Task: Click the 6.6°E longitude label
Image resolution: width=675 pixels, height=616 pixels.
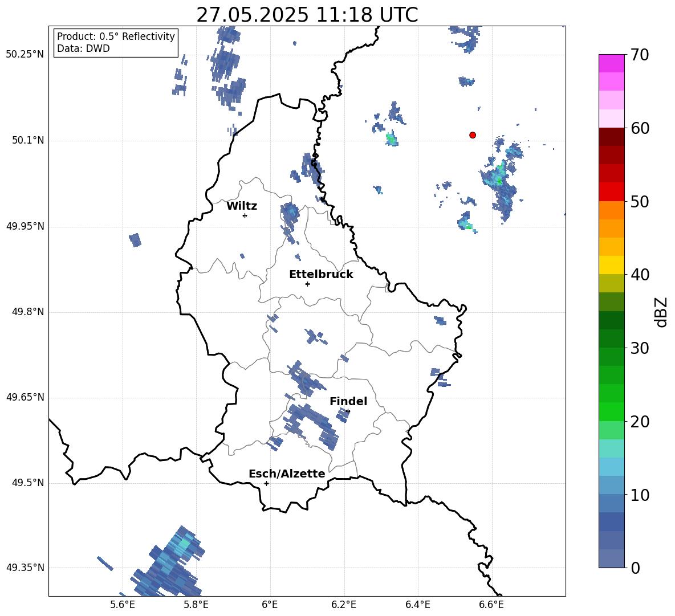Action: tap(491, 605)
